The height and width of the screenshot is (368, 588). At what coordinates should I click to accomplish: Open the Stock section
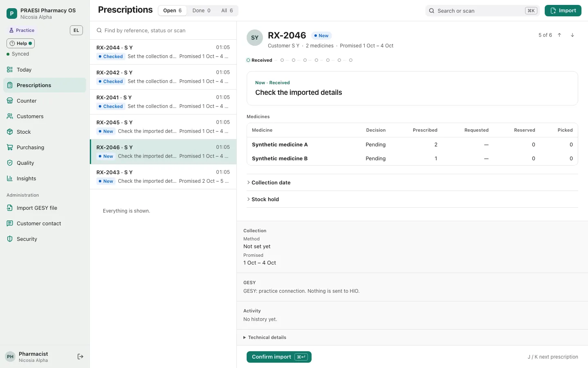point(45,132)
